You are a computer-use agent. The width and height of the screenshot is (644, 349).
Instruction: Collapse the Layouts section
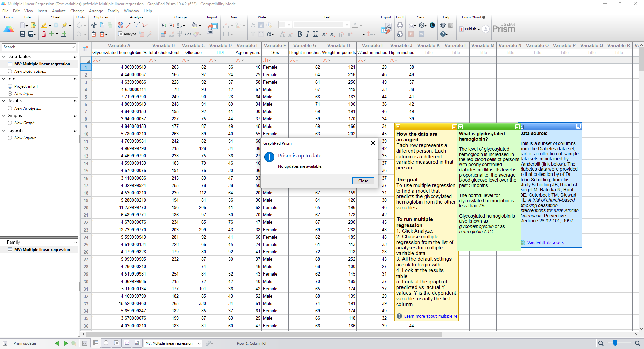point(4,130)
